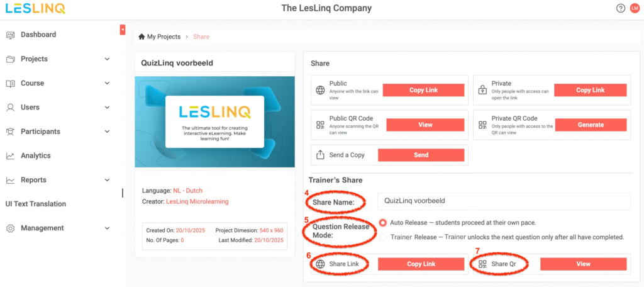The image size is (644, 287).
Task: Select the Trainer Release radio button
Action: pos(383,237)
